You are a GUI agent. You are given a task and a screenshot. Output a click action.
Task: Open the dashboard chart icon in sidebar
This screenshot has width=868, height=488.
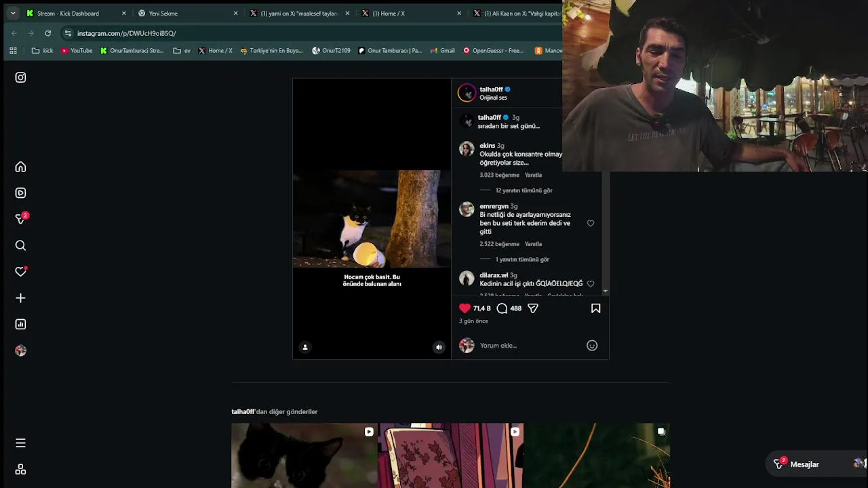point(20,324)
